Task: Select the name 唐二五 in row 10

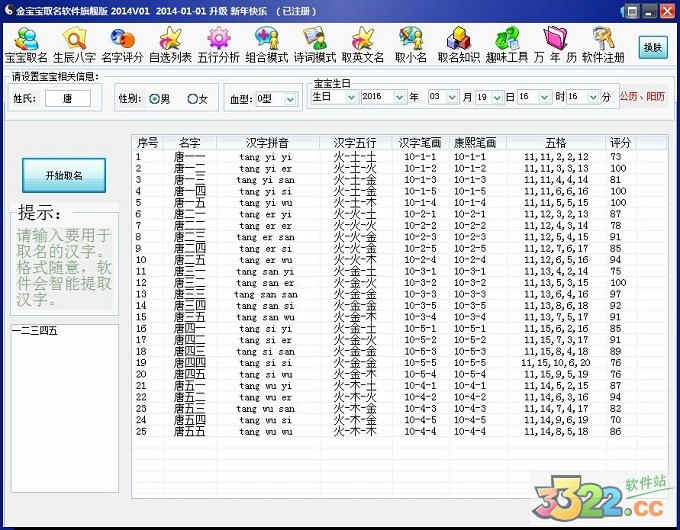Action: [190, 260]
